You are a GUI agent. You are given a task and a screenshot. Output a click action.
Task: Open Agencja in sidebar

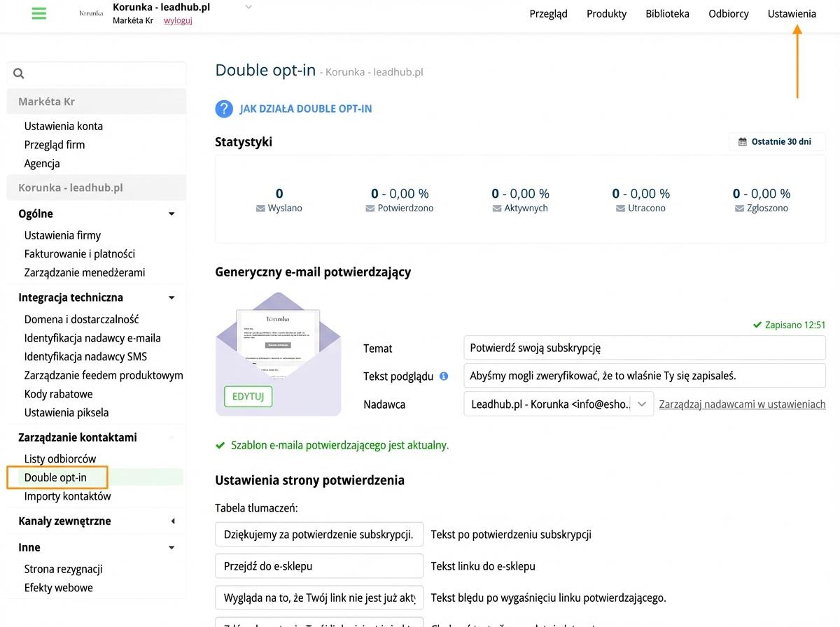pos(42,164)
